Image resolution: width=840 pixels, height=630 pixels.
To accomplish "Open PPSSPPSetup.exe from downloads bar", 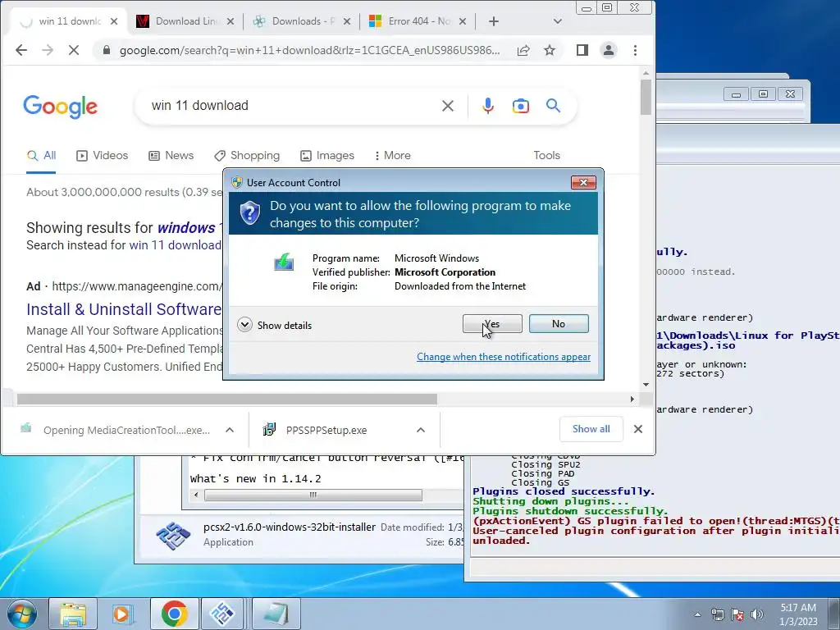I will pyautogui.click(x=326, y=430).
